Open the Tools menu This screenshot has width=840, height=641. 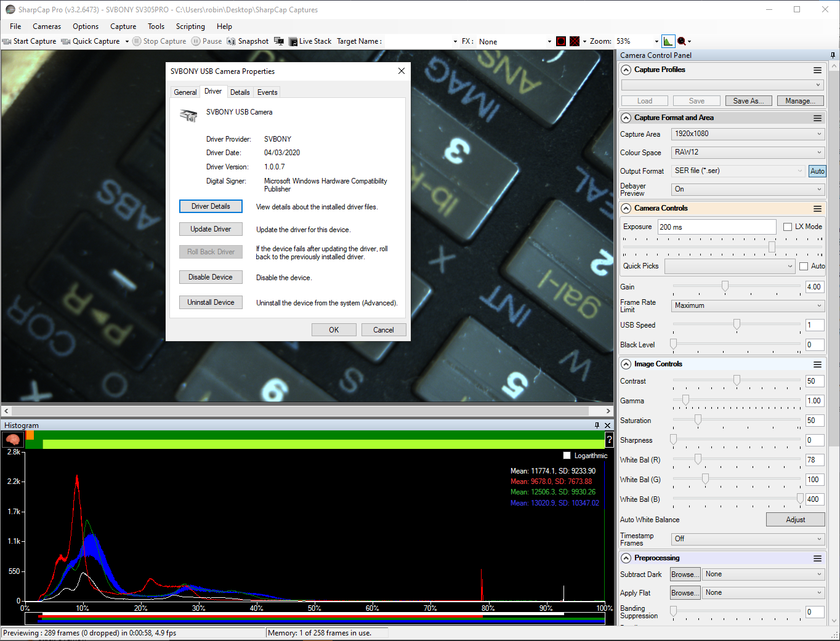pos(156,26)
